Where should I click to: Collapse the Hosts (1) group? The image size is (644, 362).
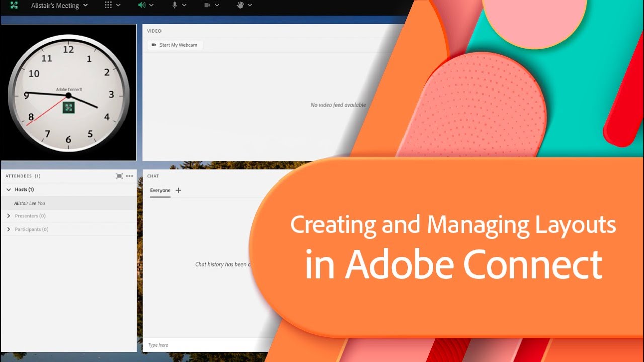[9, 190]
